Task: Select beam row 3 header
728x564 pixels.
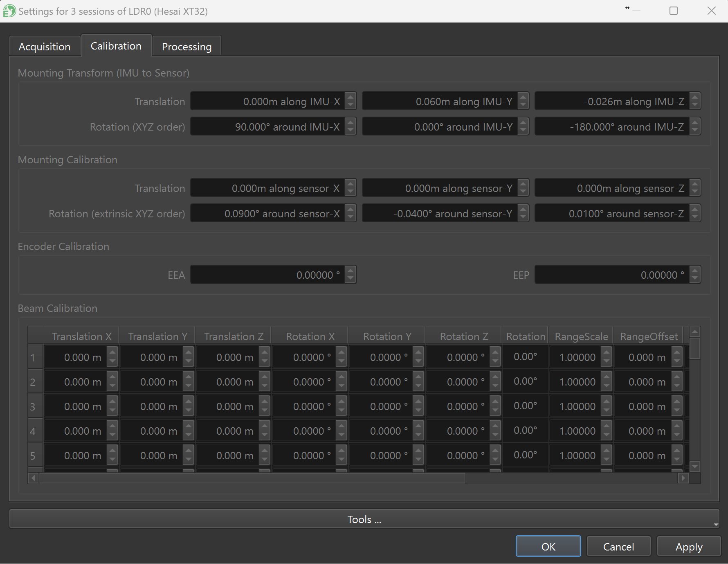Action: pos(33,407)
